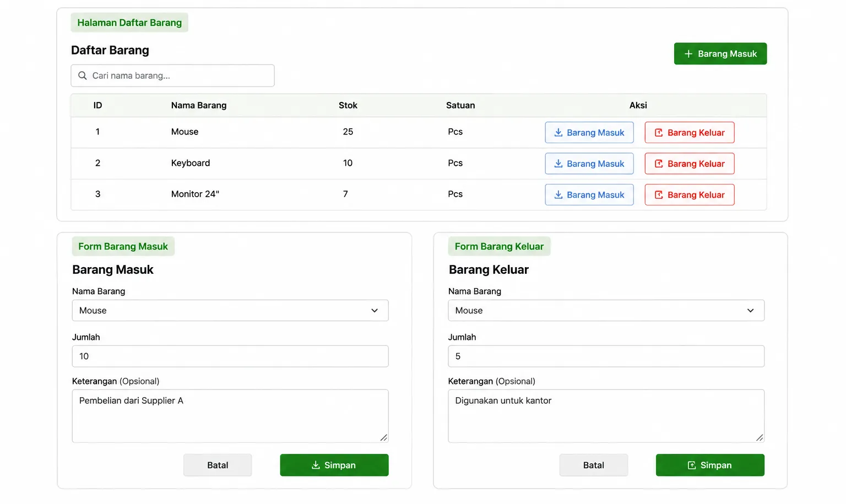Click the Daftar Barang heading
The height and width of the screenshot is (504, 846).
pyautogui.click(x=110, y=50)
